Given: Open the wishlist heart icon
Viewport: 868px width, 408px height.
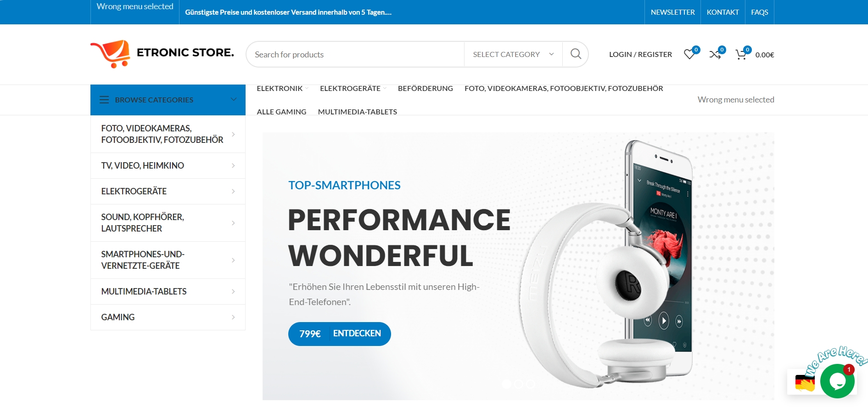Looking at the screenshot, I should [689, 54].
